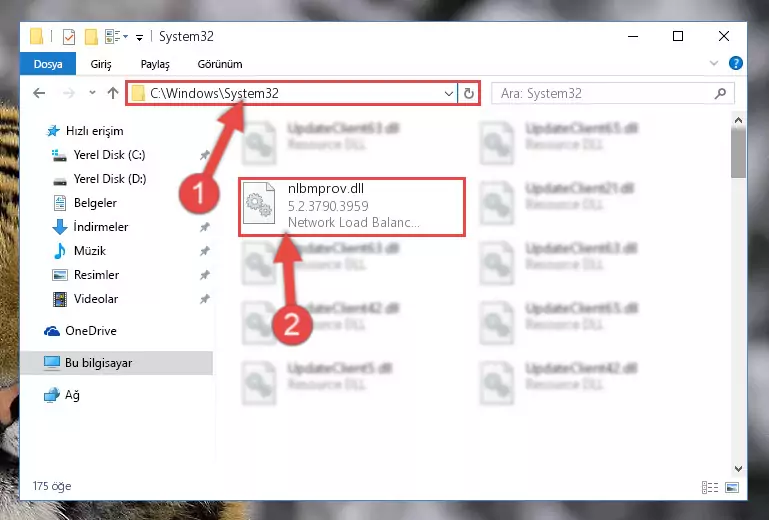Screen dimensions: 769x520
Task: Click the 175 öğe status text
Action: pos(52,486)
